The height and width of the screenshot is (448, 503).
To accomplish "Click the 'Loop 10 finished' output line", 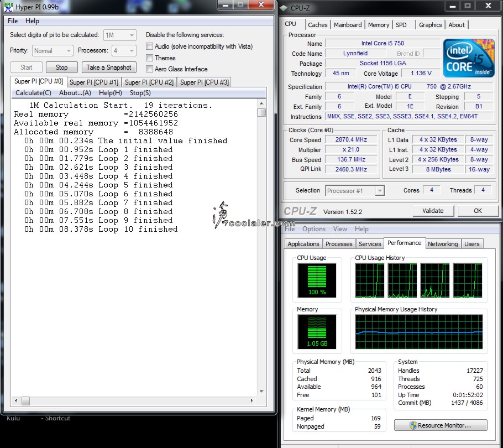I will tap(101, 230).
